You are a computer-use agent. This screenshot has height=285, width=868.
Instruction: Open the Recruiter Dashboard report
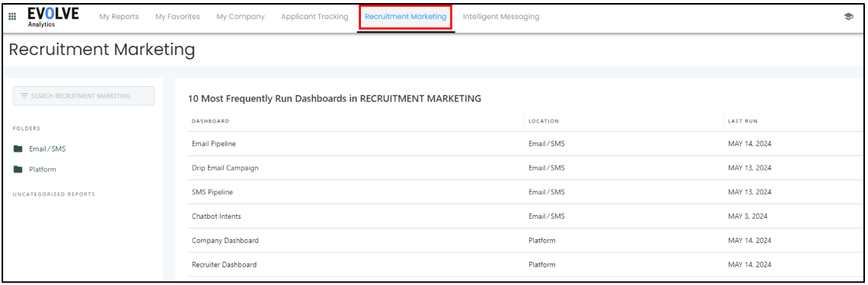(224, 265)
